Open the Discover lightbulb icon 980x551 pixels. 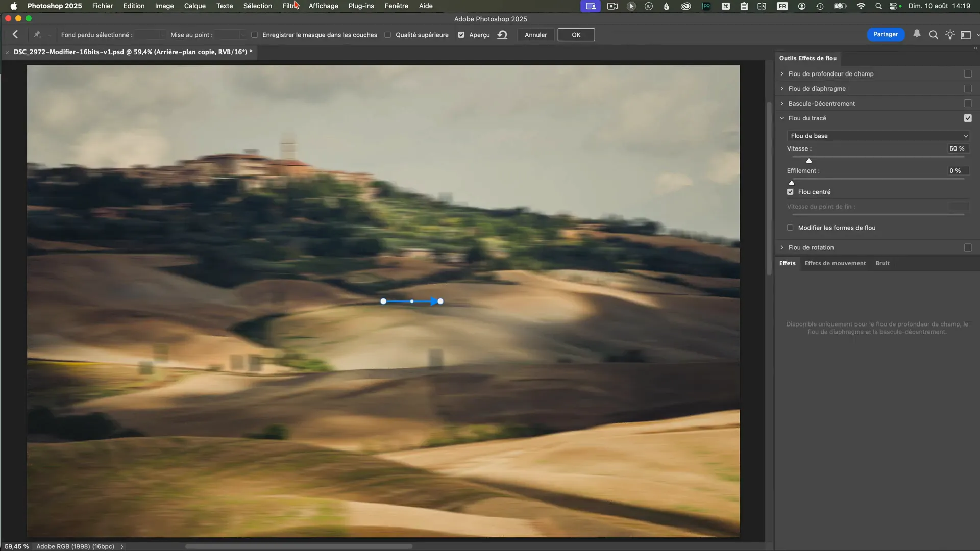(x=949, y=34)
